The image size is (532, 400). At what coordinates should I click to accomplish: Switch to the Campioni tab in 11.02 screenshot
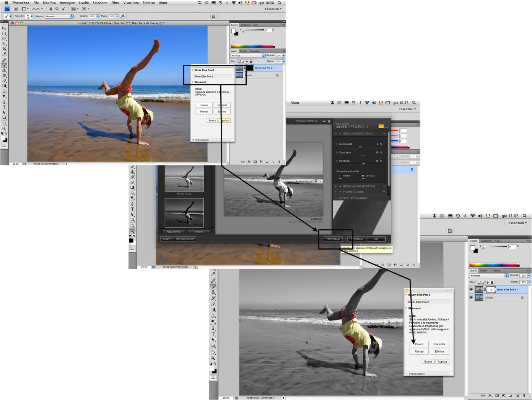[x=486, y=241]
